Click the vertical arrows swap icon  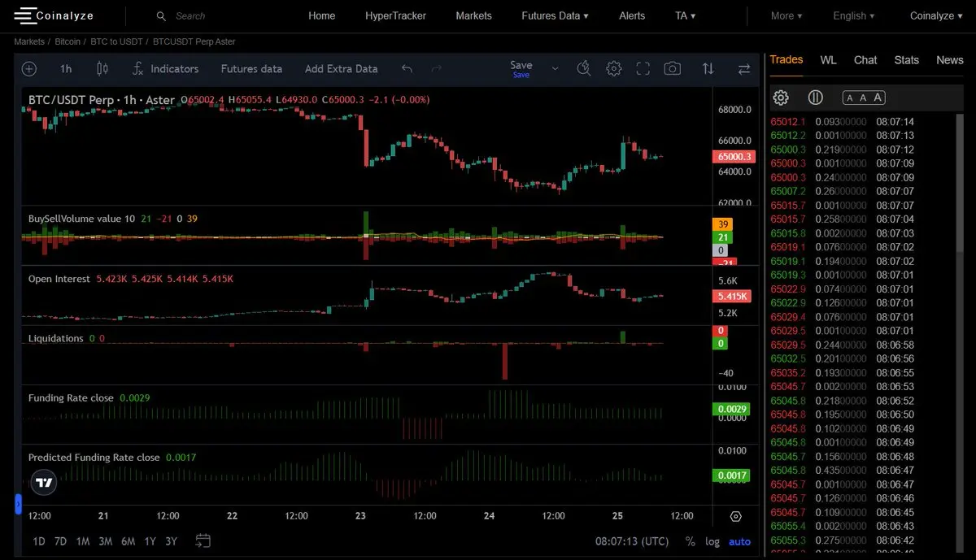point(708,69)
